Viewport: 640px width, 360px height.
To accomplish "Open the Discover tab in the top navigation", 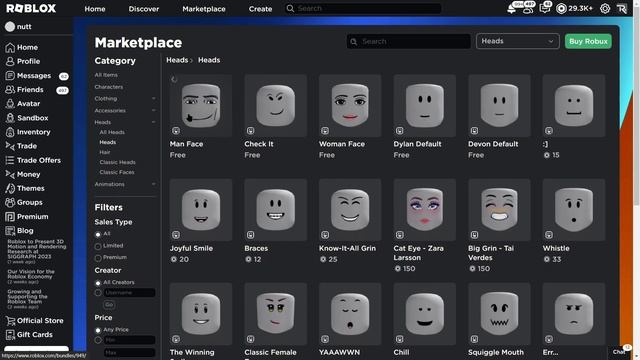I will coord(144,9).
